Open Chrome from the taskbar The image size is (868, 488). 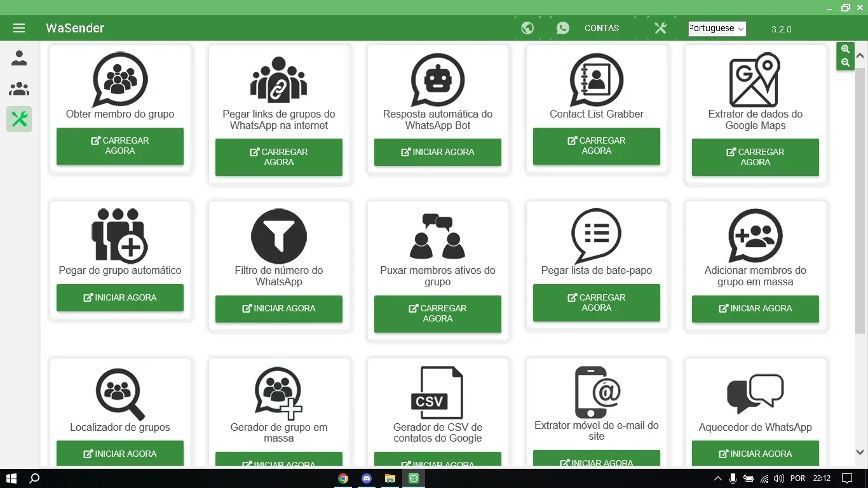(343, 478)
